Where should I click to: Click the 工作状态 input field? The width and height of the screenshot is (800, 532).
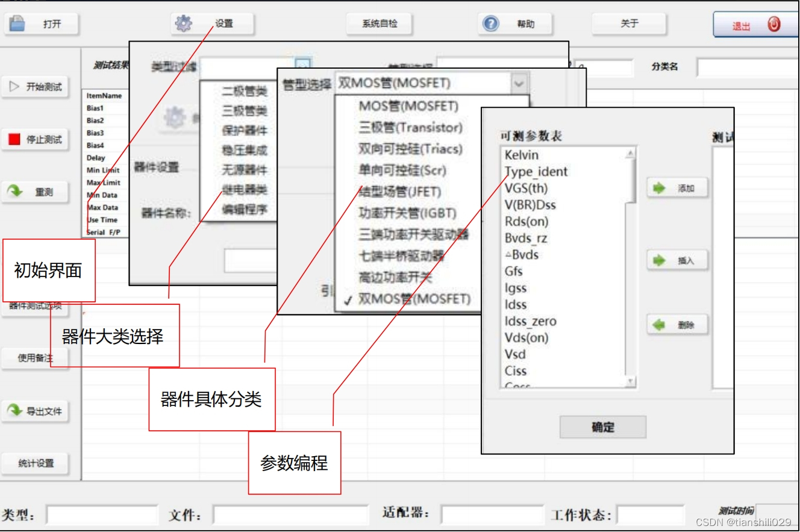651,516
